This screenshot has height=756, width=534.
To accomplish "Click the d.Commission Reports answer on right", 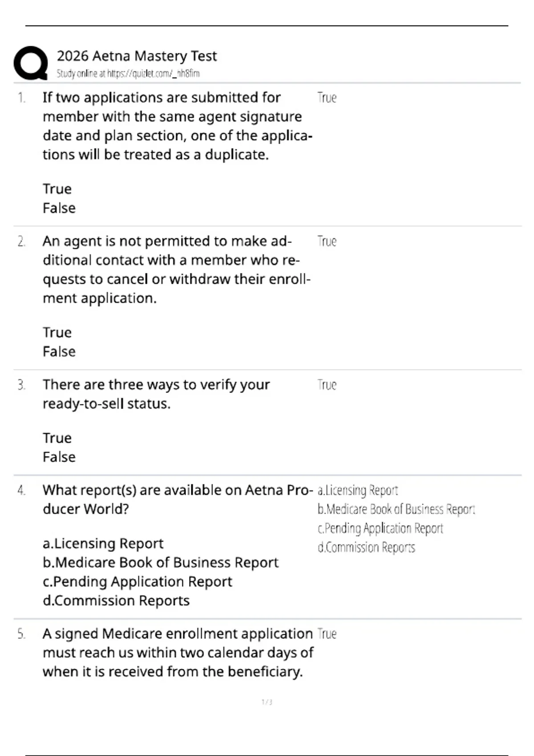I will point(366,547).
